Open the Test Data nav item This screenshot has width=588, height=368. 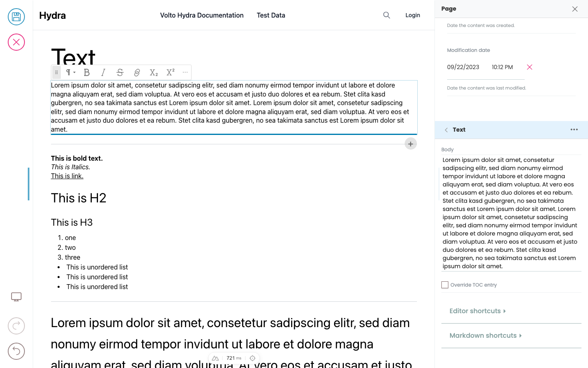coord(271,15)
